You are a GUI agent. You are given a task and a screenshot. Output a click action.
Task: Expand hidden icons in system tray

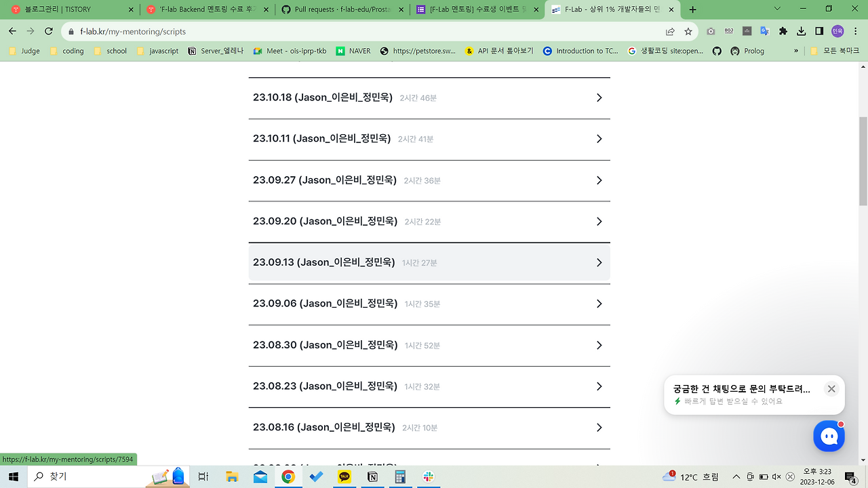click(x=736, y=477)
